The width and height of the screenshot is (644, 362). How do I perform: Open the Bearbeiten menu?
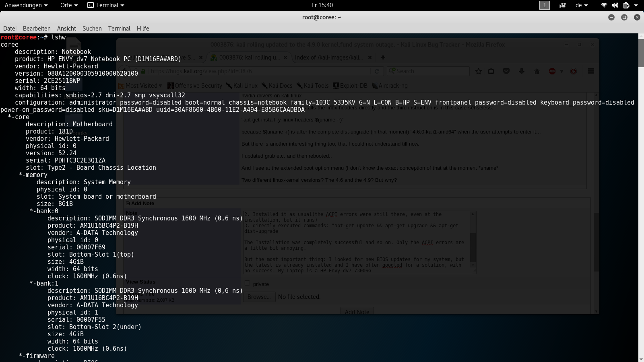[37, 29]
